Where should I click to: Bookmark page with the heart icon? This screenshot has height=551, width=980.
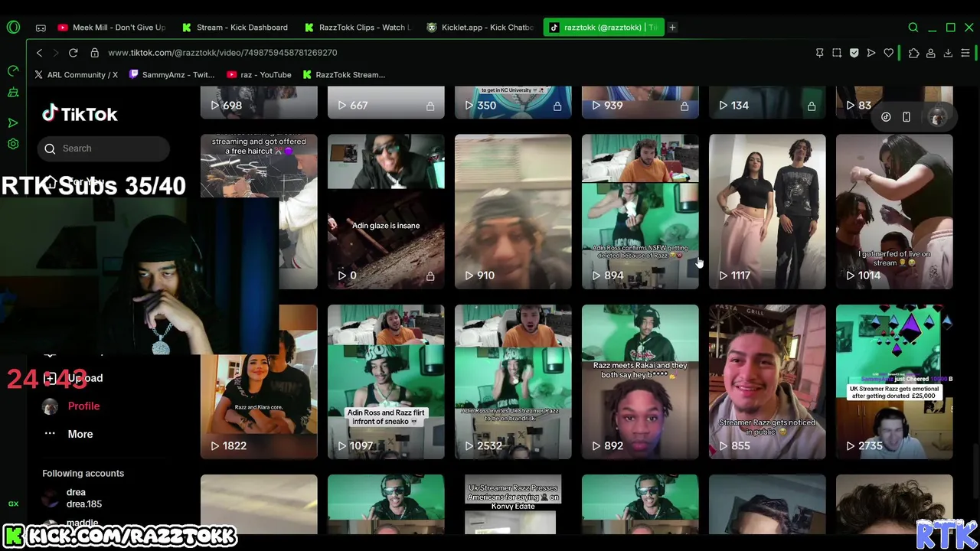coord(888,53)
